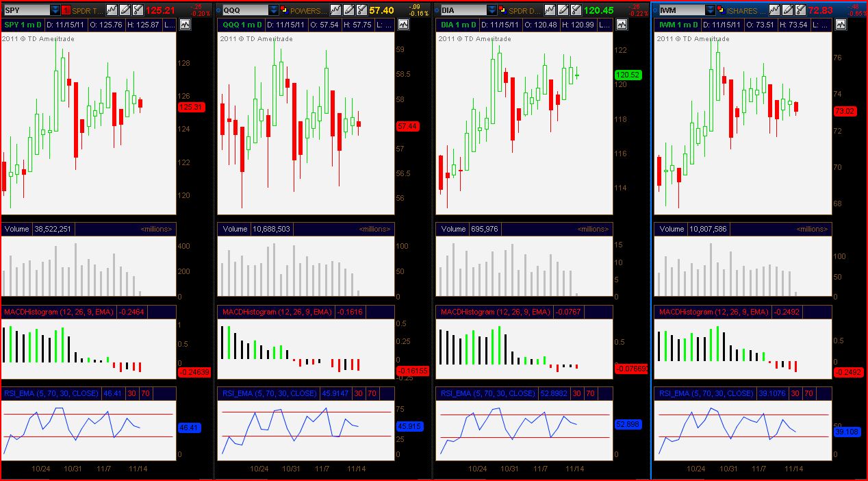Click the DIA green price bubble 120.52
The width and height of the screenshot is (868, 481).
coord(628,75)
